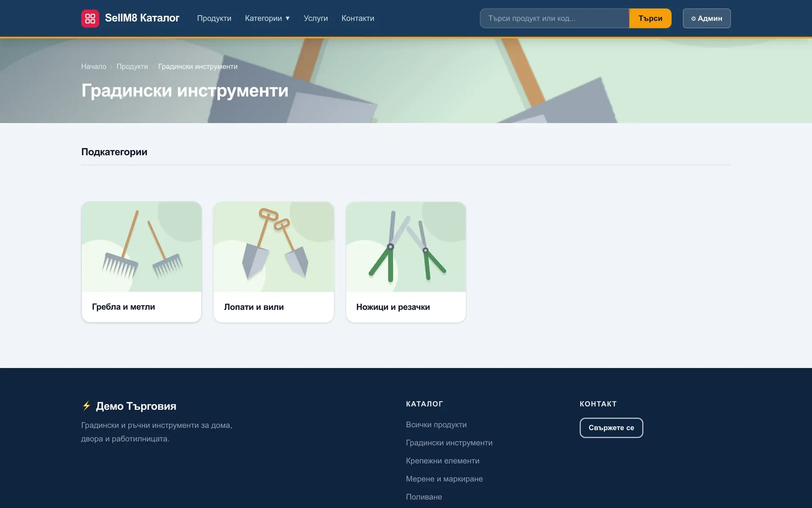The width and height of the screenshot is (812, 508).
Task: Click Градински инструменти breadcrumb
Action: pyautogui.click(x=198, y=66)
